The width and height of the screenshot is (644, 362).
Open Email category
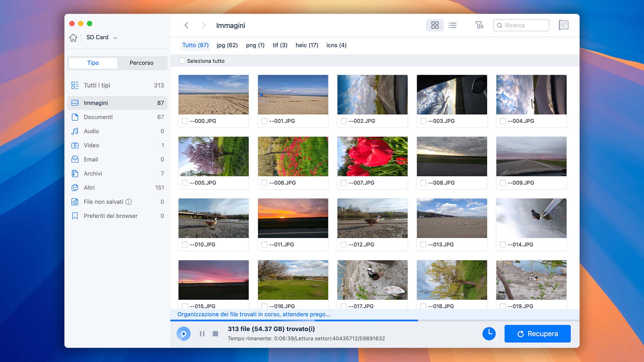pyautogui.click(x=117, y=160)
